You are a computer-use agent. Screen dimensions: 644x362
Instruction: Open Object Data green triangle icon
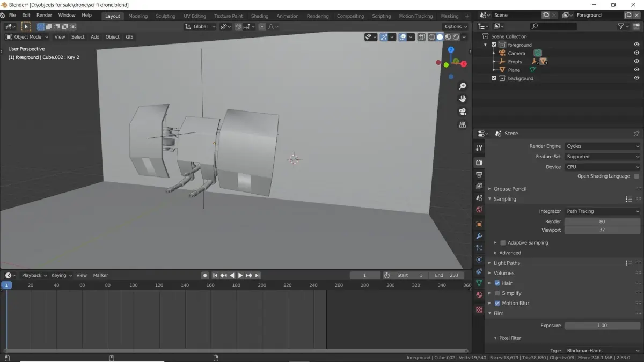(x=479, y=283)
